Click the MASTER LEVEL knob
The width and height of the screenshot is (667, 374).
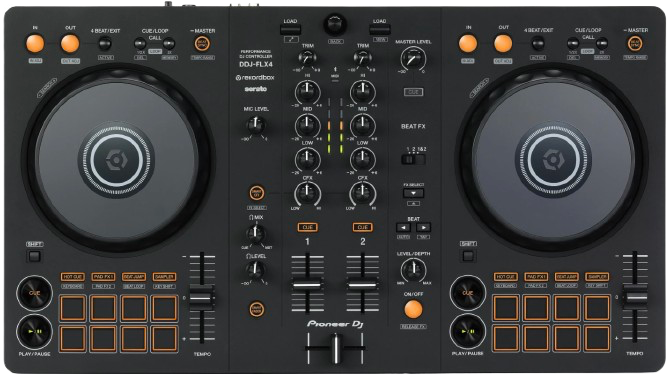coord(413,59)
